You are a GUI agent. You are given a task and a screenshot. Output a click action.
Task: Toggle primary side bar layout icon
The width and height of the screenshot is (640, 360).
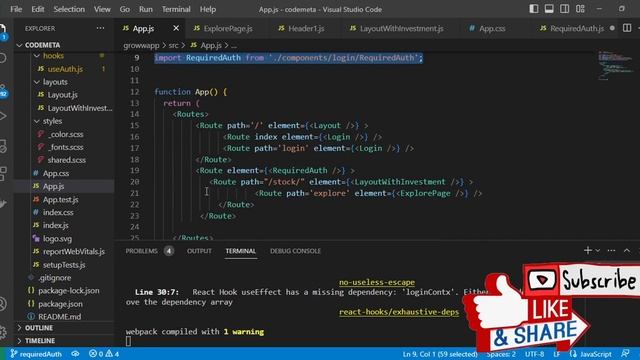tap(533, 9)
